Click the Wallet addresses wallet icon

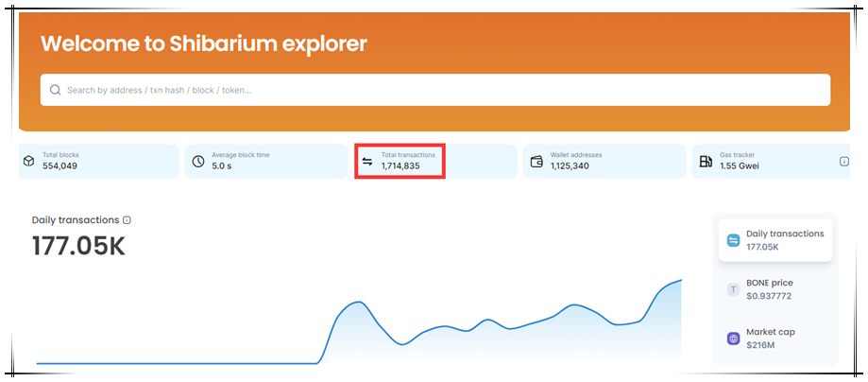click(536, 162)
